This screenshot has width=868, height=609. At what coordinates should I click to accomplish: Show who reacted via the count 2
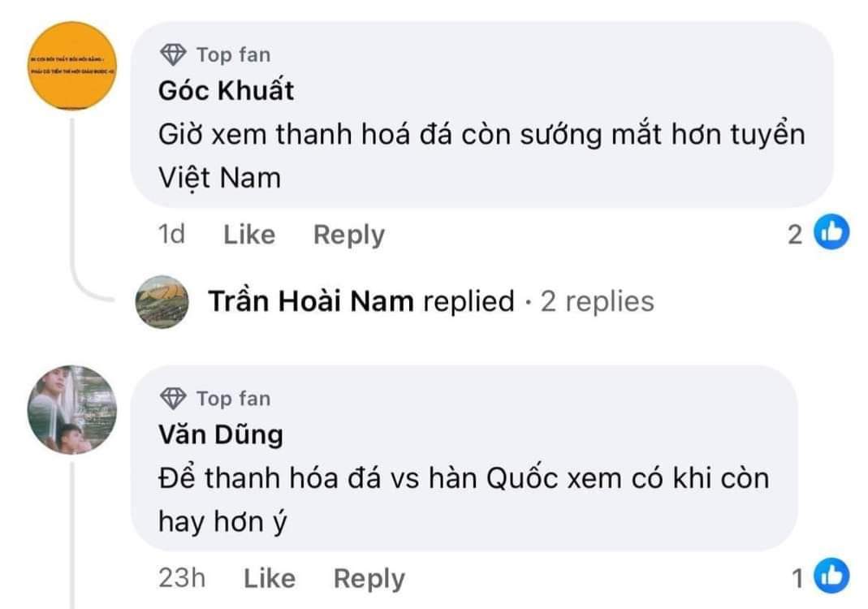(795, 235)
